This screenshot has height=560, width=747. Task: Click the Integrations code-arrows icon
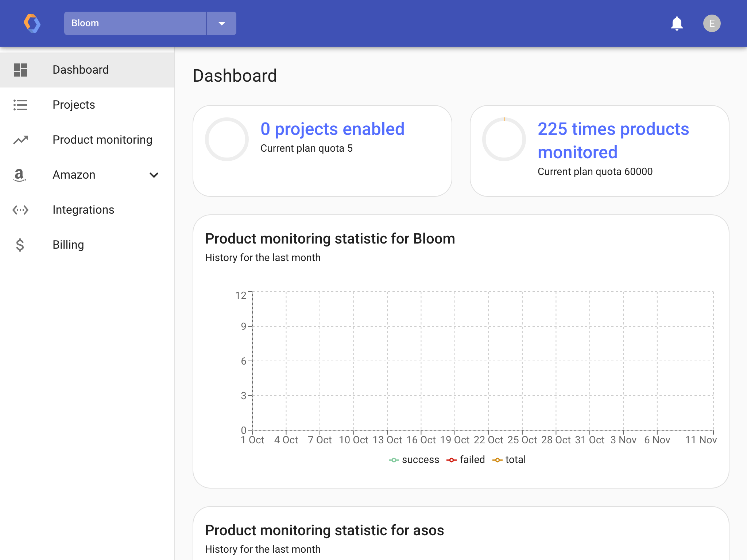click(x=20, y=210)
